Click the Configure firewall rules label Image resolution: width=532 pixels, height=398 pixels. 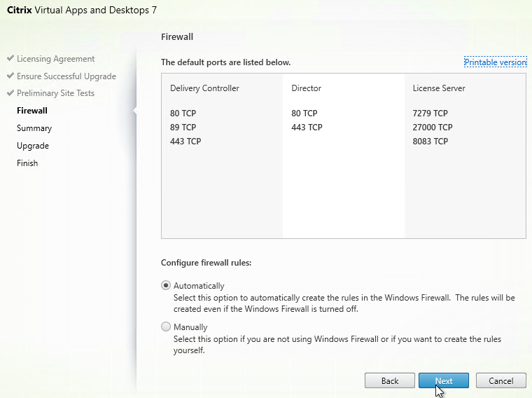click(206, 263)
